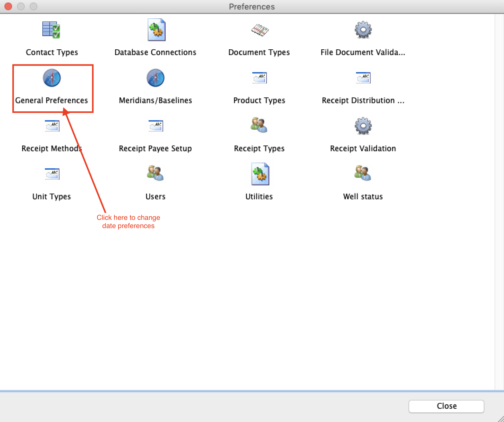Select the File Document Valida... label
Screen dimensions: 504x422
pyautogui.click(x=363, y=53)
